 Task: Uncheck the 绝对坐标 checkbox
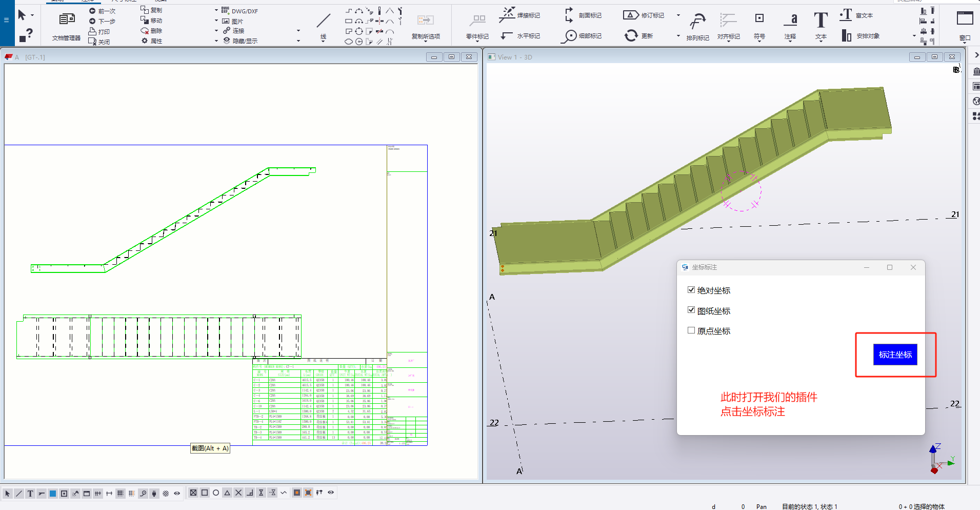tap(691, 290)
